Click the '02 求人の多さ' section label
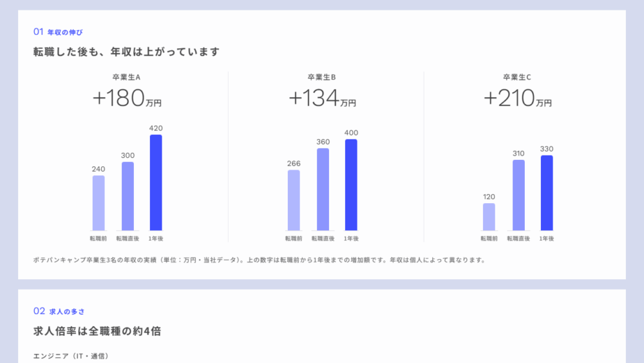 pos(59,311)
